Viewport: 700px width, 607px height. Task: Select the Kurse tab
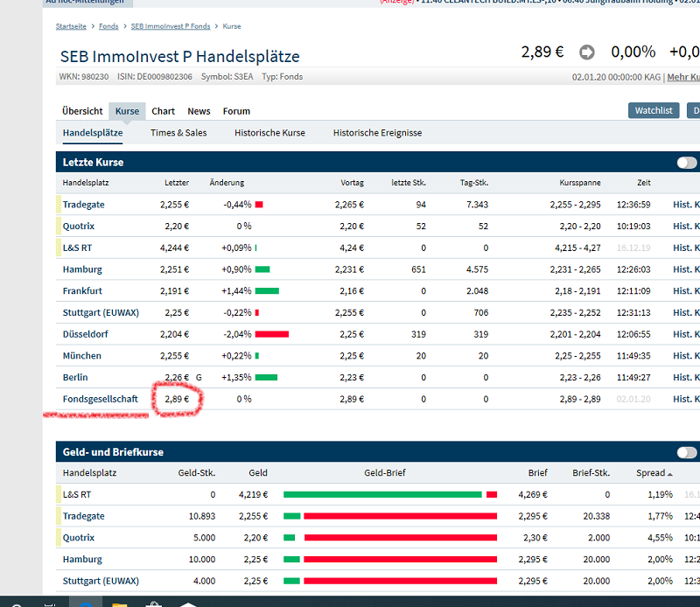pos(127,111)
